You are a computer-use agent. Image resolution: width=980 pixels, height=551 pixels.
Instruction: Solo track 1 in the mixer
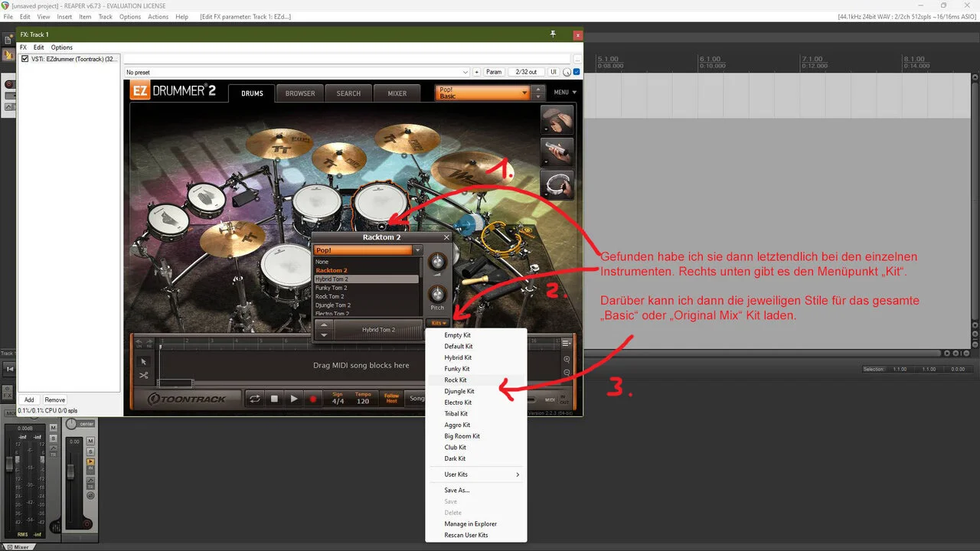[x=90, y=452]
